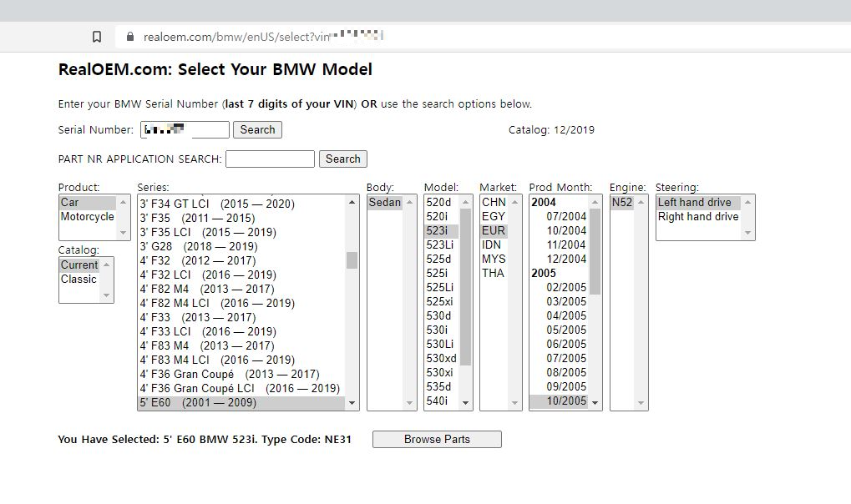Select 4' F32 (2012 — 2017) series
The image size is (851, 504).
[x=241, y=260]
